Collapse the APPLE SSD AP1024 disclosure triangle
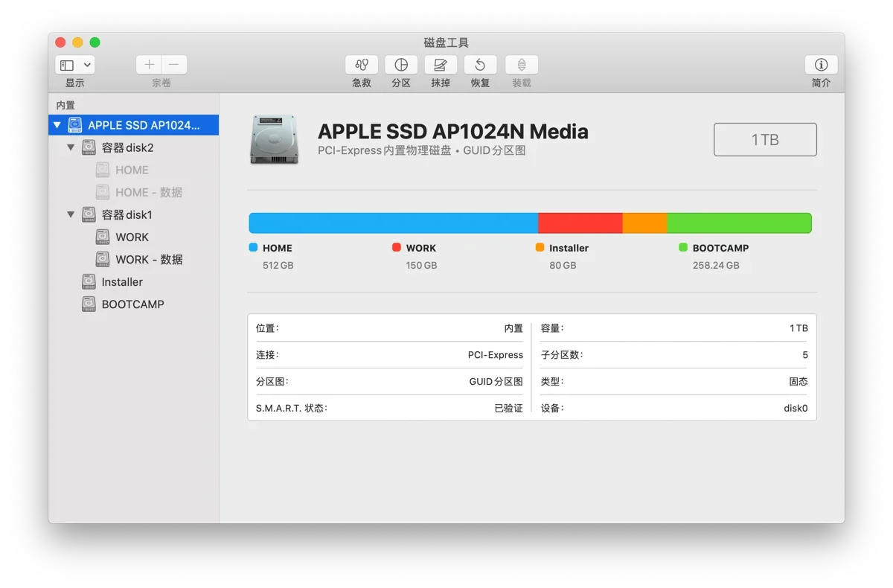The height and width of the screenshot is (588, 893). click(x=57, y=125)
